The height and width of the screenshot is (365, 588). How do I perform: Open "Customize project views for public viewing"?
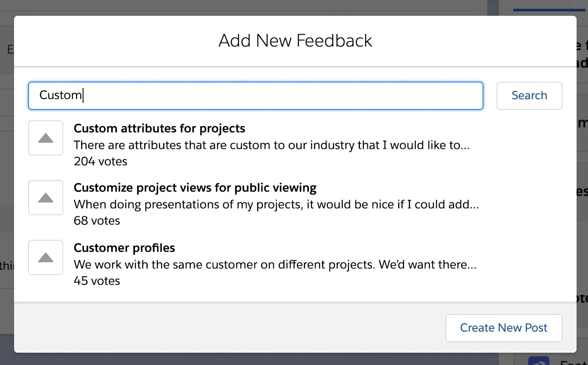(x=195, y=188)
